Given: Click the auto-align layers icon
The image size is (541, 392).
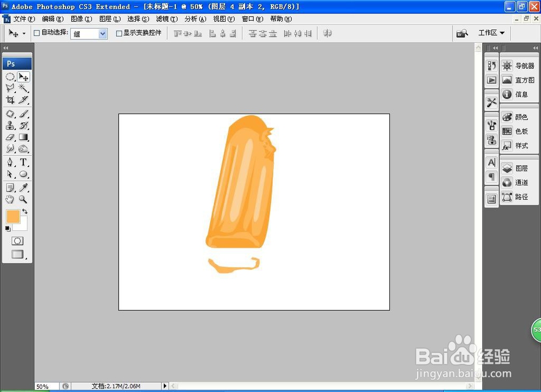Looking at the screenshot, I should (327, 33).
